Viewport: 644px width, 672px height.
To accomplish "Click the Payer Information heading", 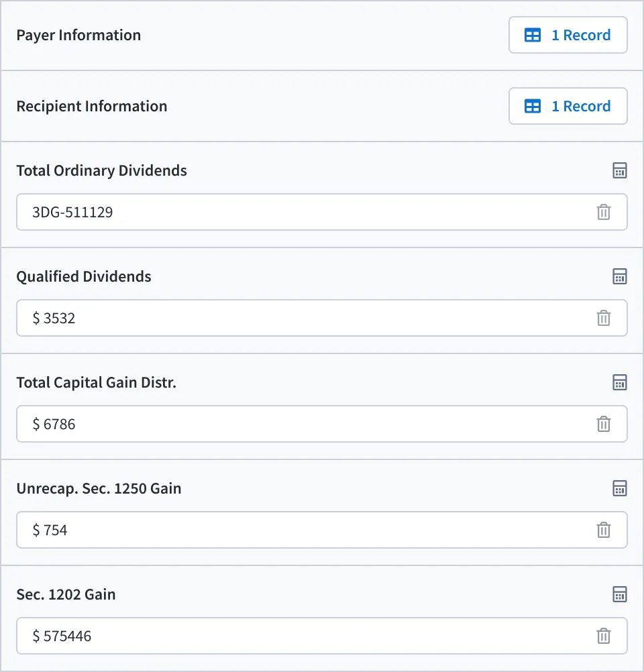I will (x=78, y=35).
